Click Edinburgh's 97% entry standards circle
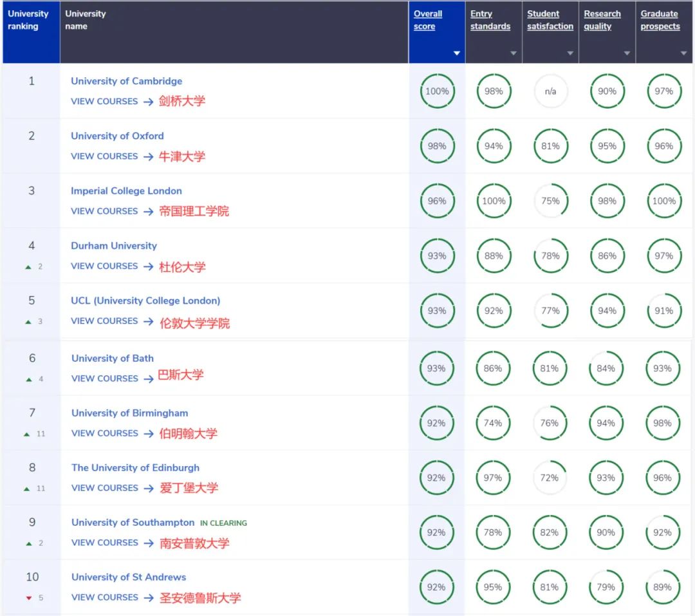Screen dimensions: 695x616 coord(493,478)
